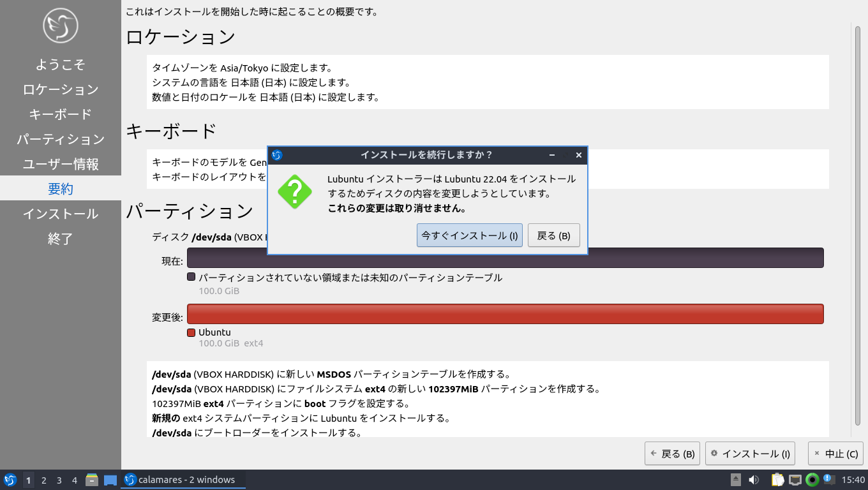Click the volume speaker icon in the tray
868x490 pixels.
(754, 480)
